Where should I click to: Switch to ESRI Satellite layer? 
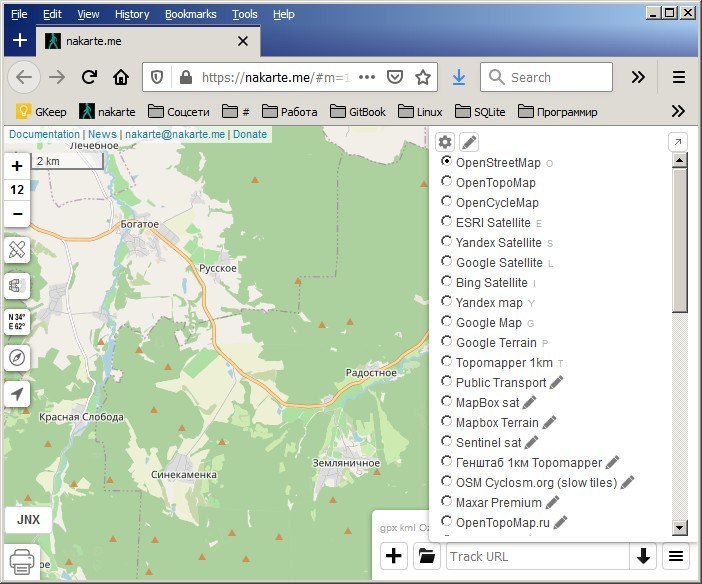tap(493, 223)
